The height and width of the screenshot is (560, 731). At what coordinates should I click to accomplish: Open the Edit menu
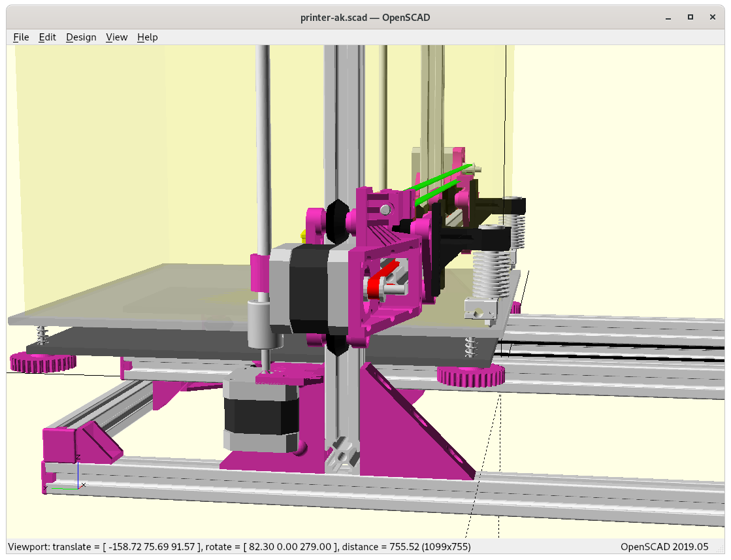(x=48, y=37)
